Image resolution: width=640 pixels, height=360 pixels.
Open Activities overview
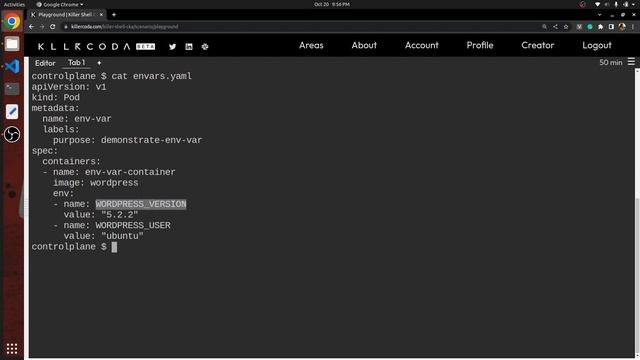14,4
